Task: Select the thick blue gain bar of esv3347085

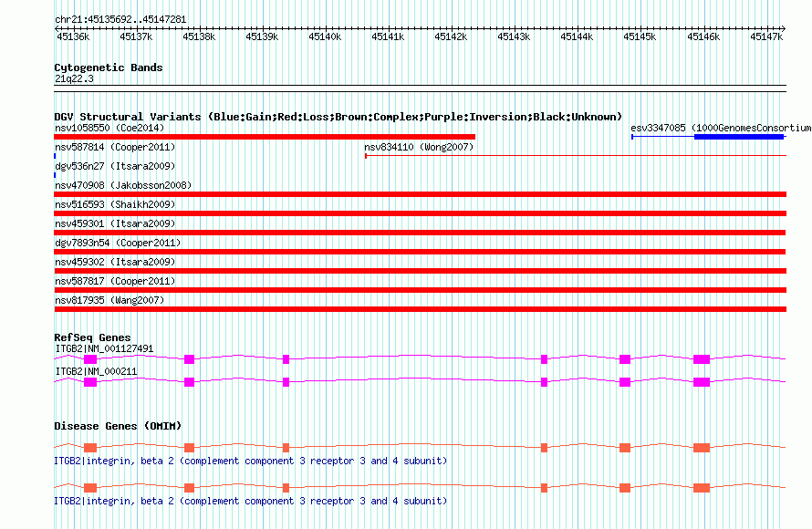Action: coord(738,137)
